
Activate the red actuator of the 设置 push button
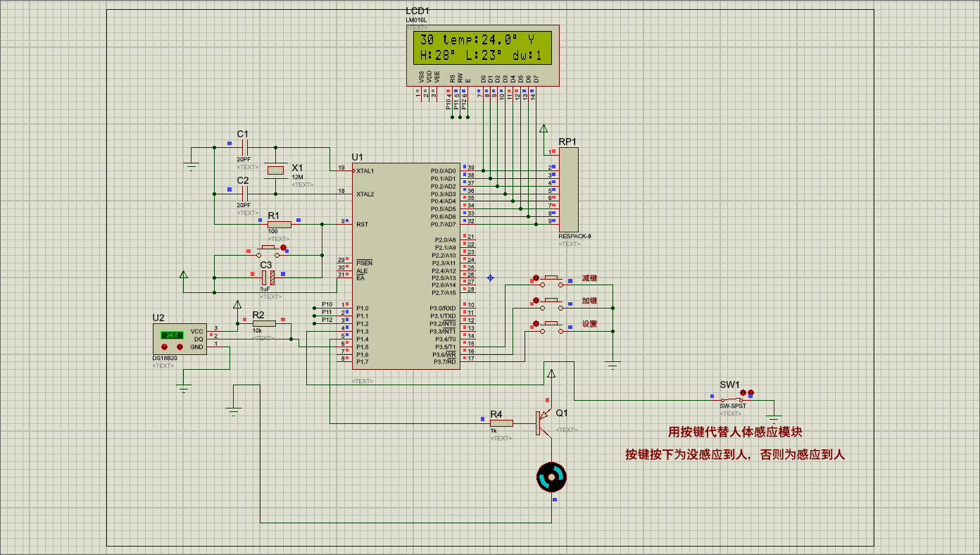[536, 324]
